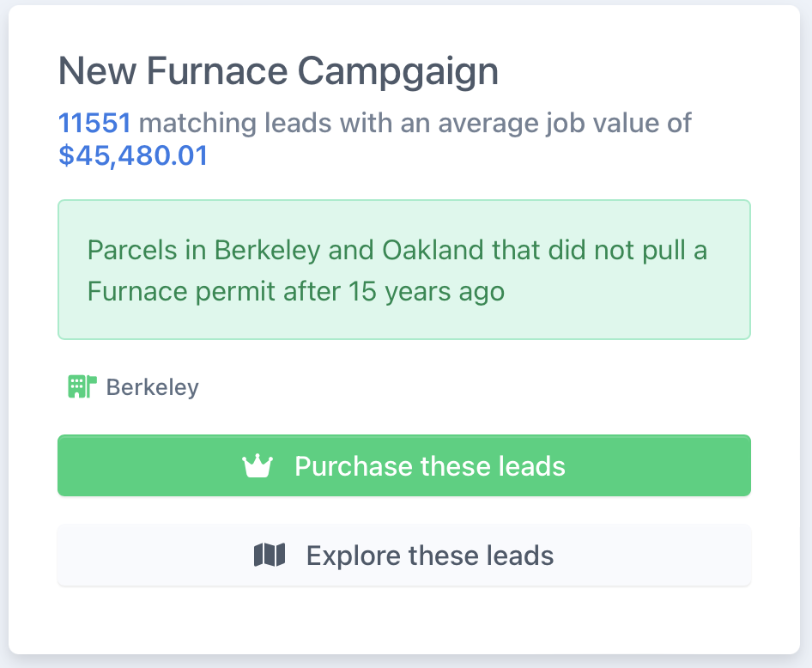This screenshot has width=812, height=668.
Task: Click the word Campgaign in the heading
Action: [397, 72]
